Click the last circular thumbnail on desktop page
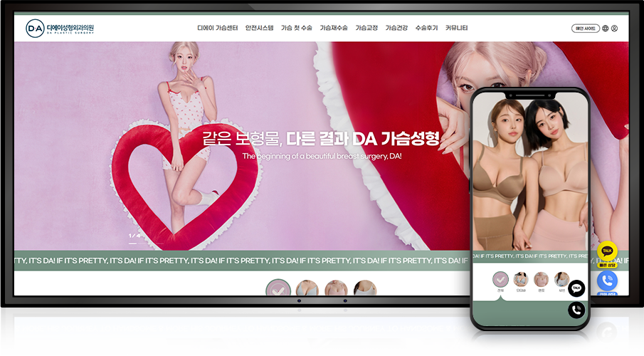Screen dimensions: 644x356 coord(365,288)
